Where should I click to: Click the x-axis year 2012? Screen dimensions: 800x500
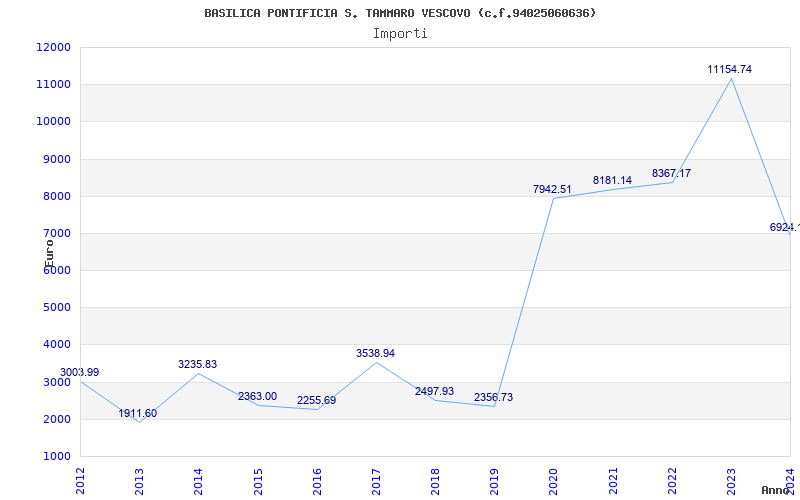80,482
